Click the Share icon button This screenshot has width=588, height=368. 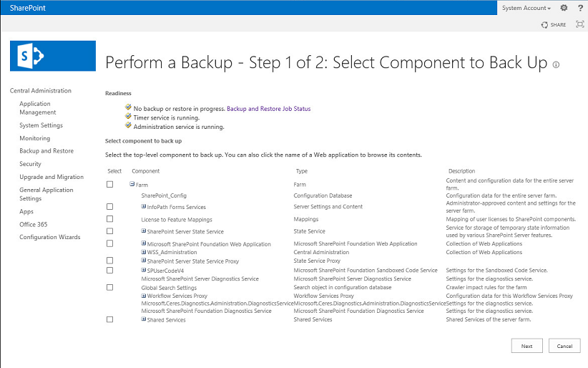coord(554,24)
